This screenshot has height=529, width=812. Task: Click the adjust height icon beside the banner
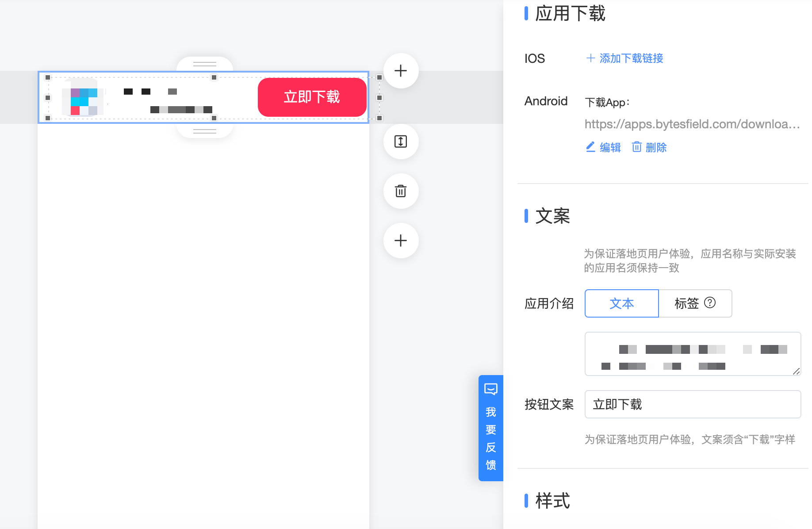[400, 142]
